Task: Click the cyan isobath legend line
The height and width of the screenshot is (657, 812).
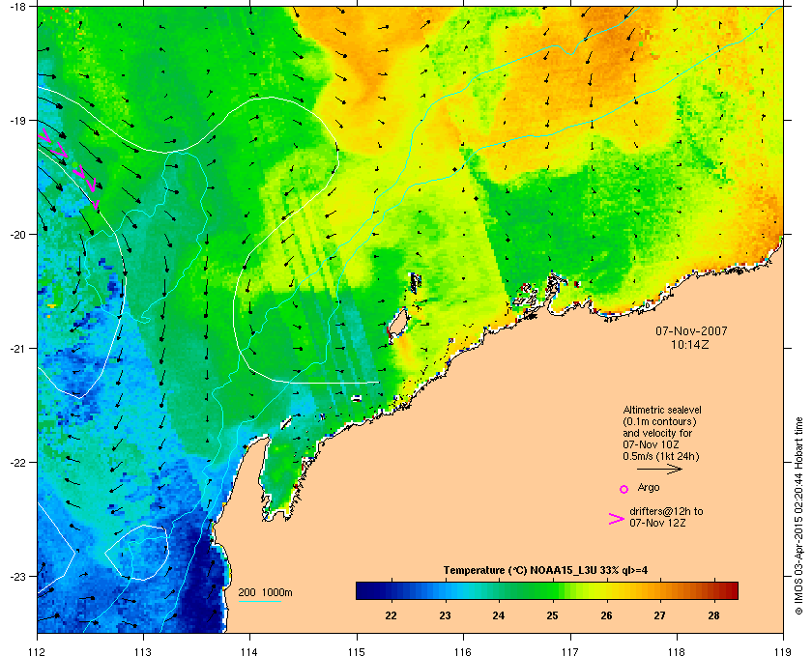Action: [259, 601]
